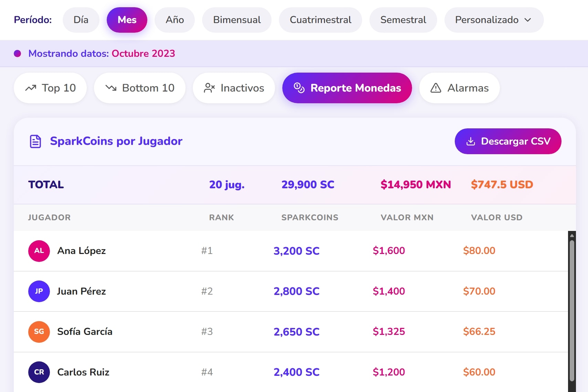Select the Día period option

[x=81, y=20]
